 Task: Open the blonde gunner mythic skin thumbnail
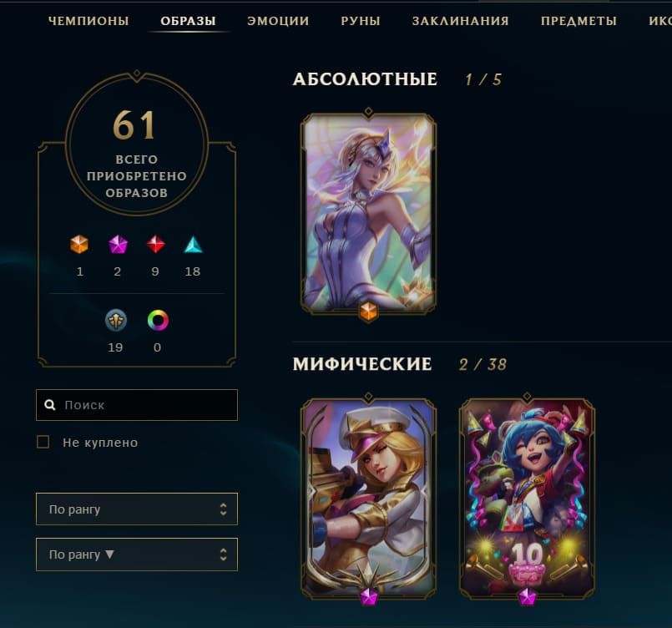[x=368, y=497]
